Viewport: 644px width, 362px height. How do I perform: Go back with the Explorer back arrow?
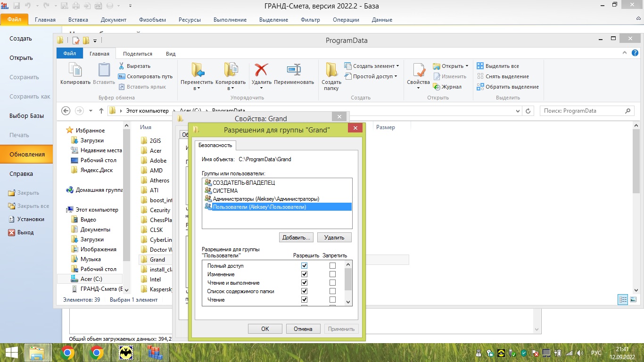(x=66, y=111)
